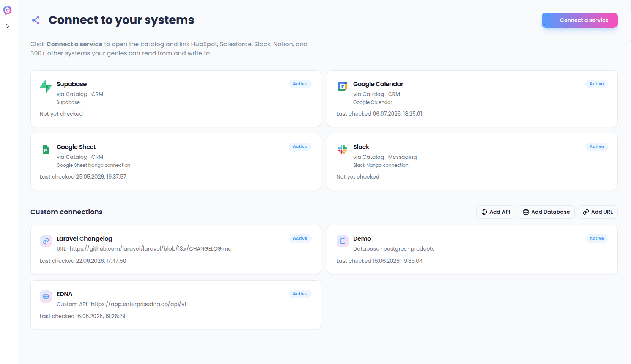The image size is (631, 364).
Task: Click the Supabase lightning logo icon
Action: click(46, 86)
